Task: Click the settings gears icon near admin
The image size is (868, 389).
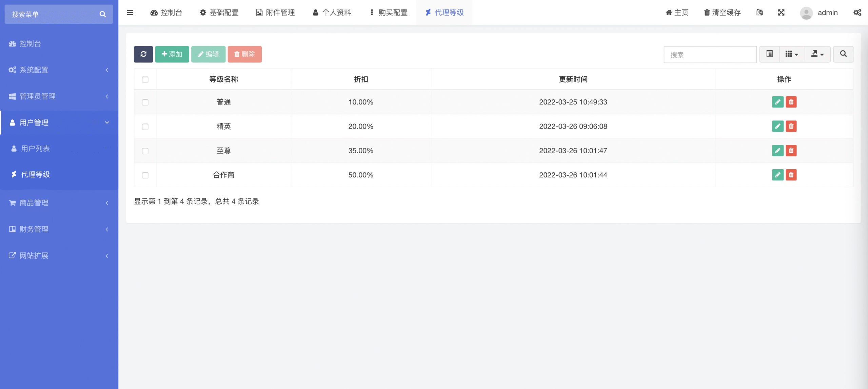Action: 857,13
